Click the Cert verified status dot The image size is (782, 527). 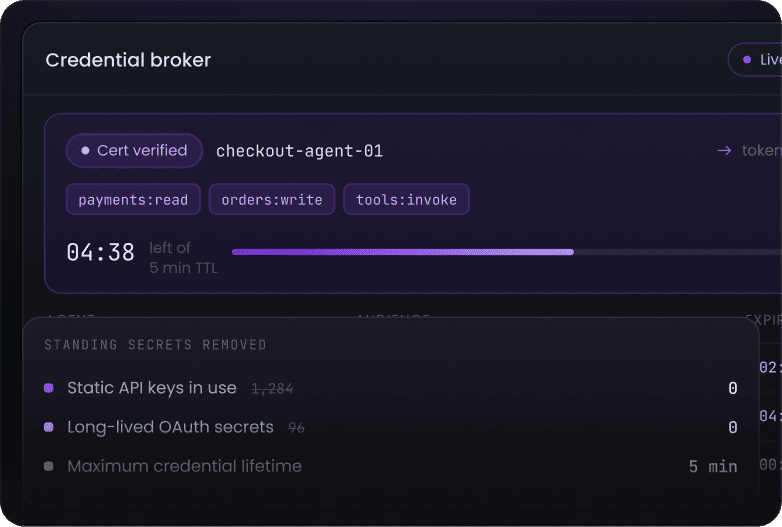85,150
